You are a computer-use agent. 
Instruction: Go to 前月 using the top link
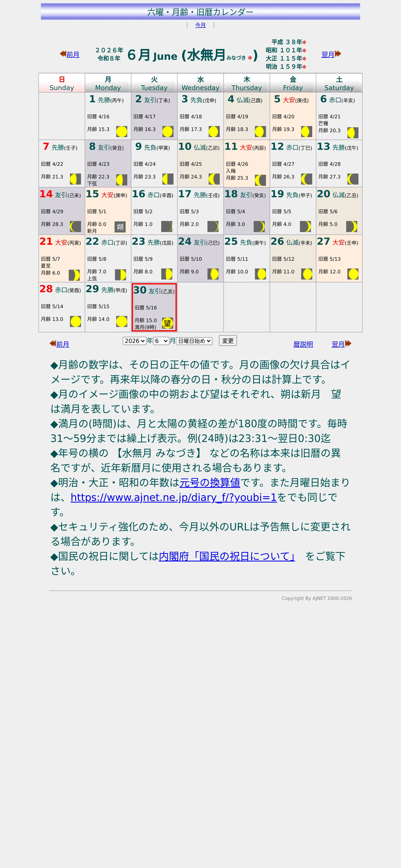pyautogui.click(x=73, y=55)
